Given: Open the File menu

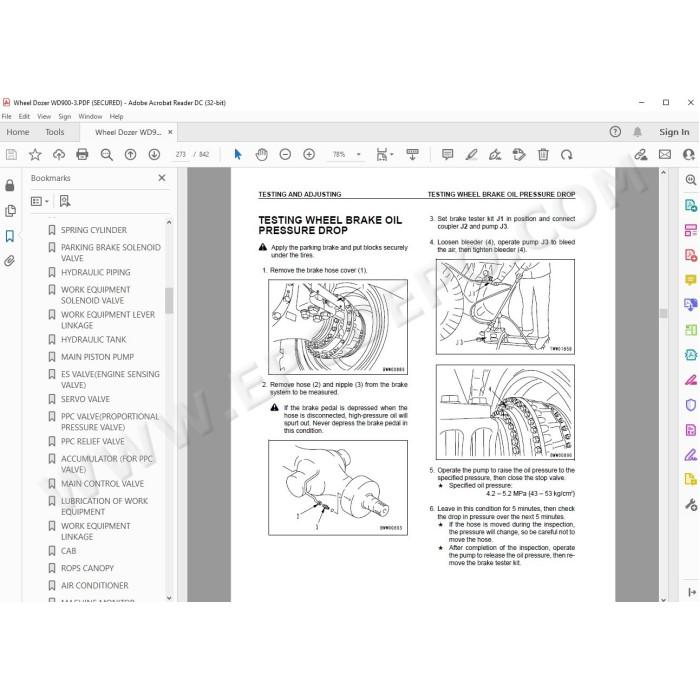Looking at the screenshot, I should [x=7, y=117].
